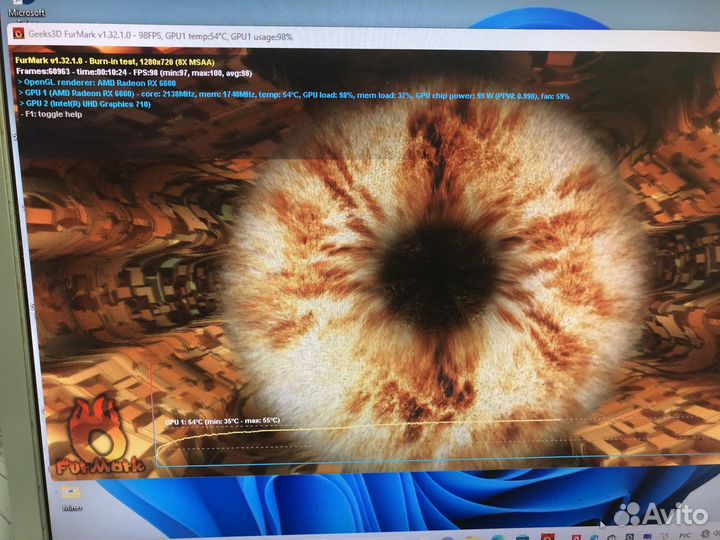Click the blue desktop wallpaper below the window
Image resolution: width=720 pixels, height=540 pixels.
click(300, 495)
